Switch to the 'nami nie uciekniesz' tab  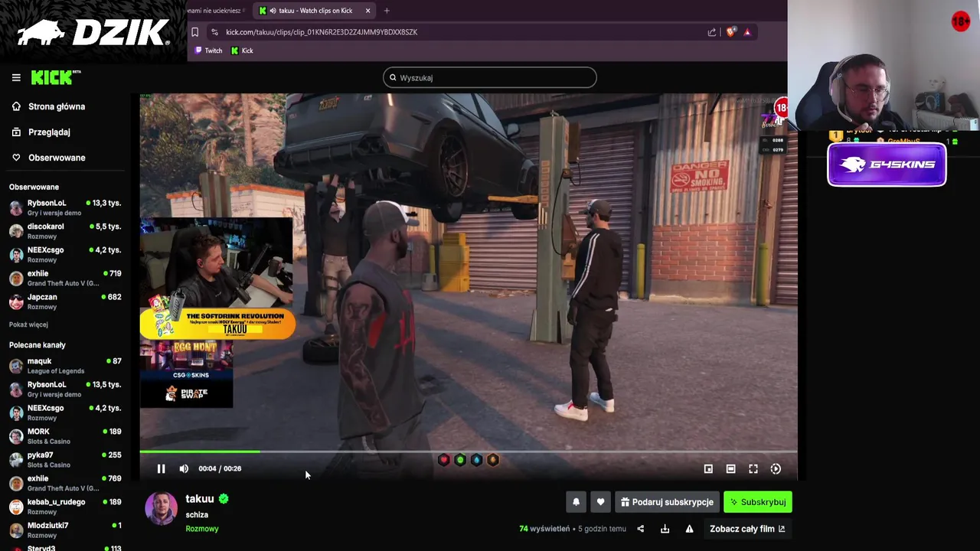point(217,11)
